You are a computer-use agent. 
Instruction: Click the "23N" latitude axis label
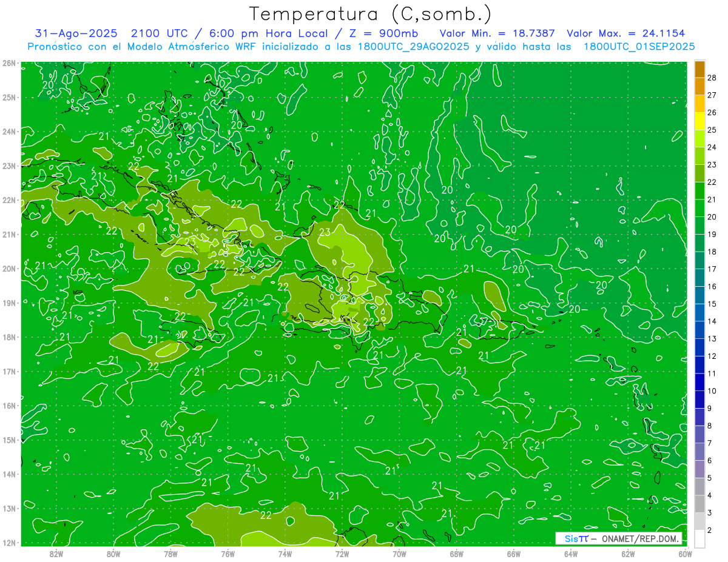tap(9, 166)
